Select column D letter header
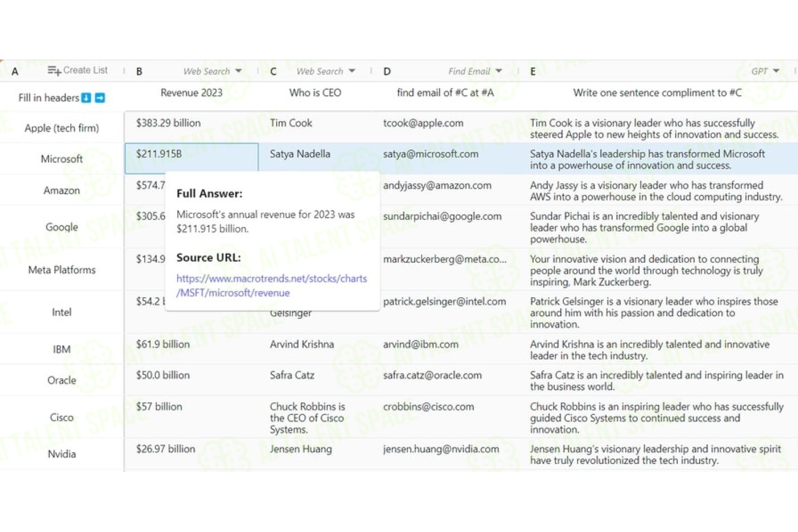The image size is (798, 532). coord(387,71)
